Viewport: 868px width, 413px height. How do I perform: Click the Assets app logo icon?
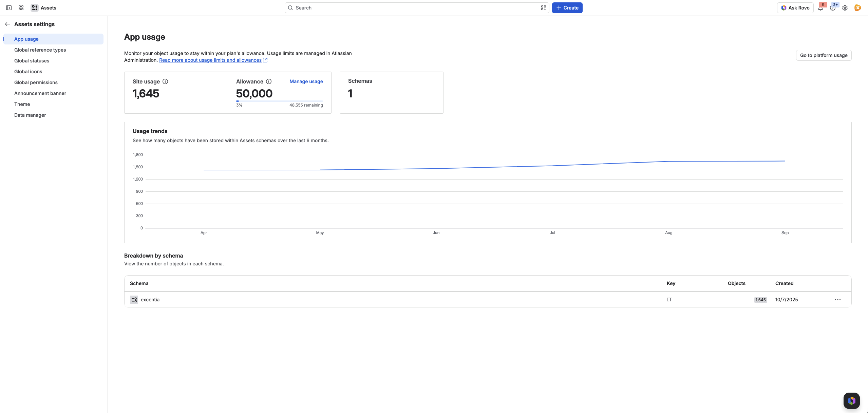pyautogui.click(x=35, y=8)
